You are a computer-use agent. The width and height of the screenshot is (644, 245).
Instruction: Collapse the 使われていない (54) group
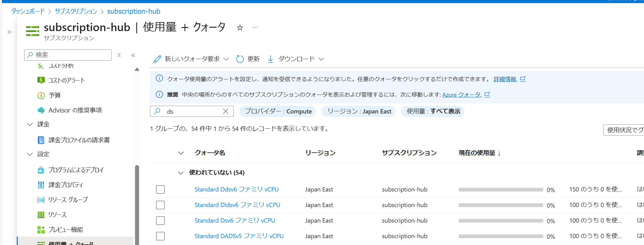[181, 173]
